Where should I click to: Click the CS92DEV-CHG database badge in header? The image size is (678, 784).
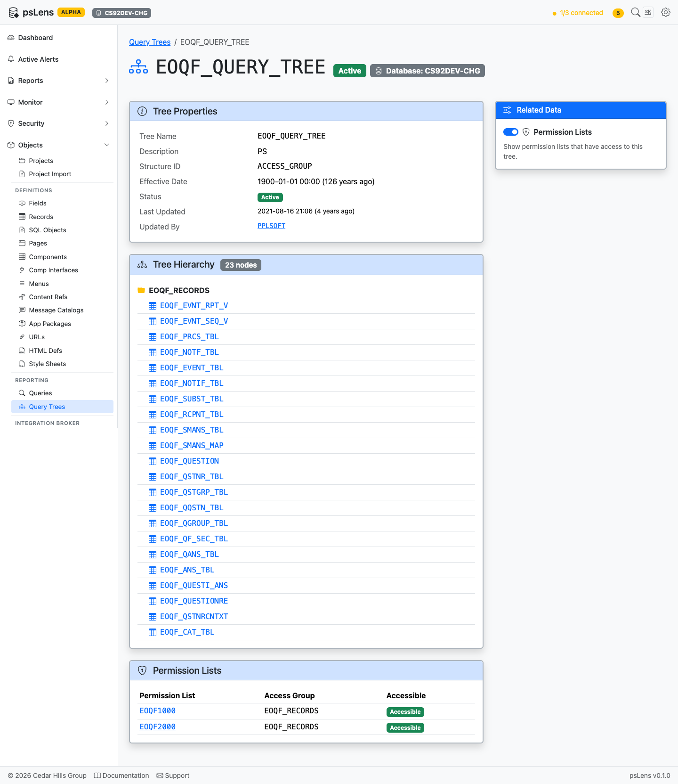tap(121, 13)
